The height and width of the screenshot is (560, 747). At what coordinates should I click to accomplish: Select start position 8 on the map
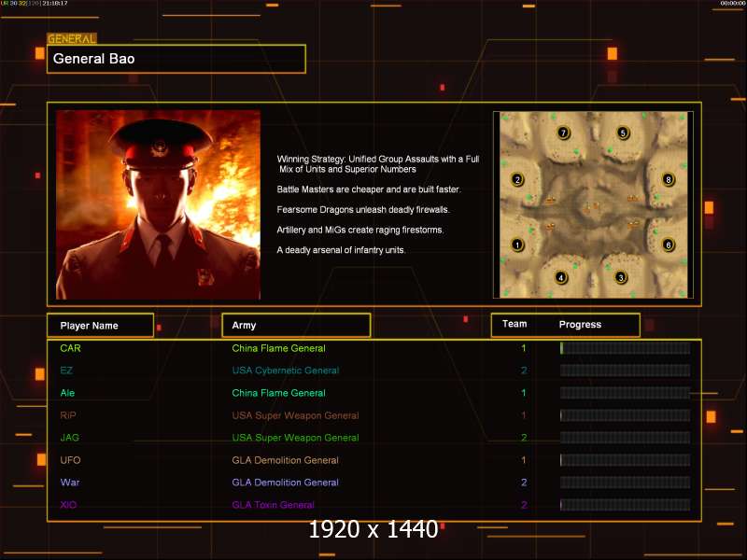pos(669,179)
